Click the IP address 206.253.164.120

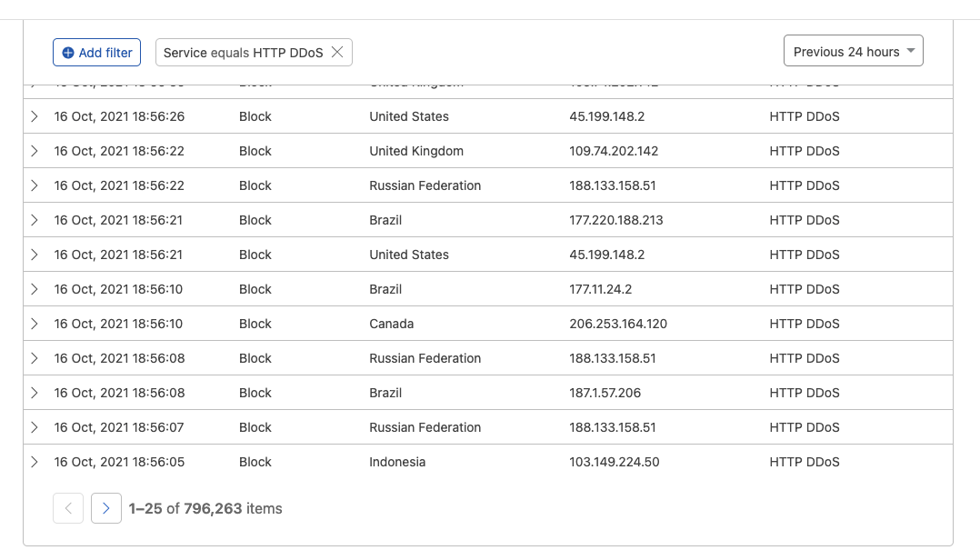tap(617, 324)
